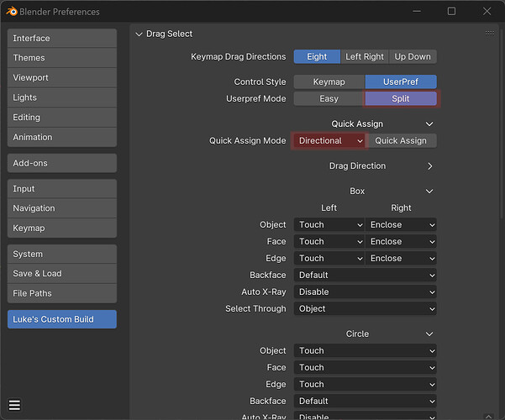
Task: Click the panel drag grip dots icon
Action: click(x=490, y=33)
